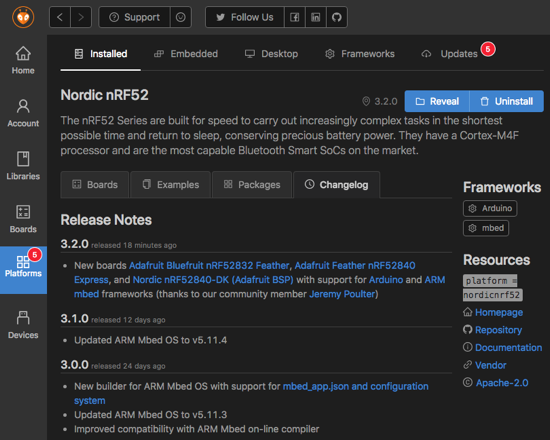The width and height of the screenshot is (550, 440).
Task: Switch to the Embedded tab
Action: click(x=186, y=54)
